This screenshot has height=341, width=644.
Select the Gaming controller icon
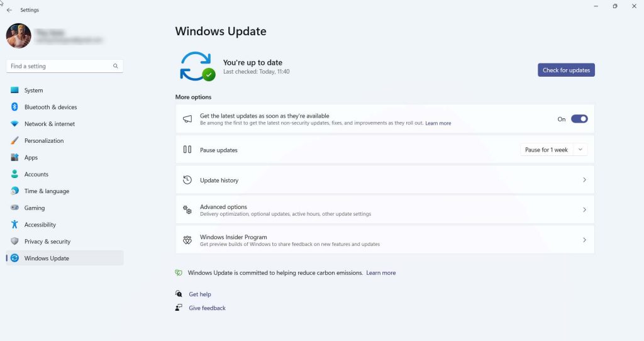coord(14,208)
